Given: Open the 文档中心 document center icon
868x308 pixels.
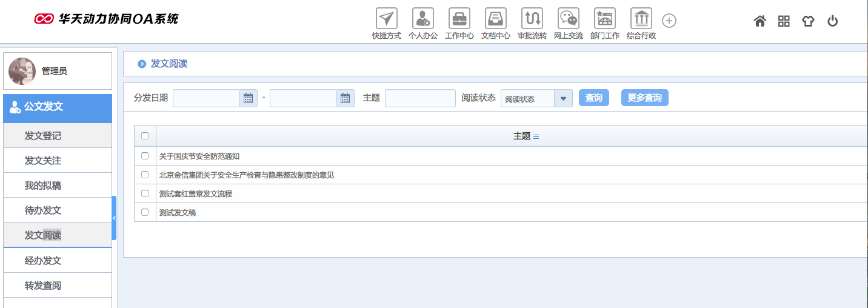Looking at the screenshot, I should tap(496, 18).
